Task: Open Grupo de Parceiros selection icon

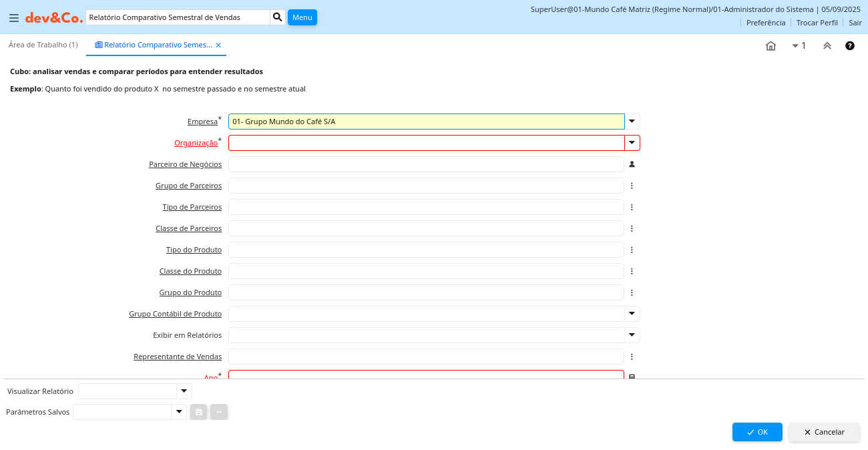Action: tap(632, 186)
